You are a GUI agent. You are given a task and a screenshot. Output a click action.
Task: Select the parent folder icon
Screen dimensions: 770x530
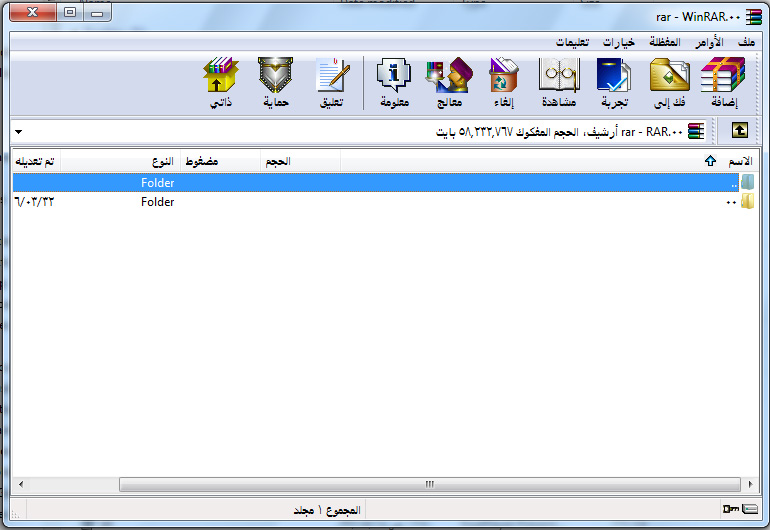pyautogui.click(x=747, y=182)
